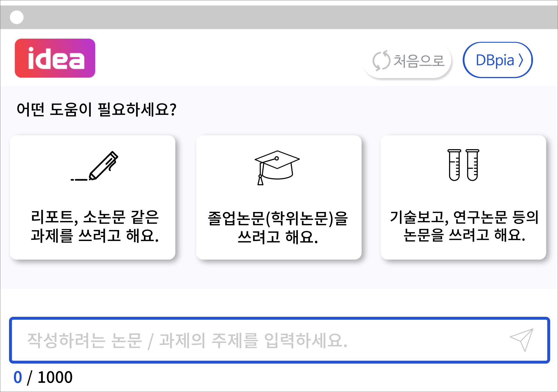The height and width of the screenshot is (392, 558).
Task: Focus the thesis topic input field
Action: (279, 340)
